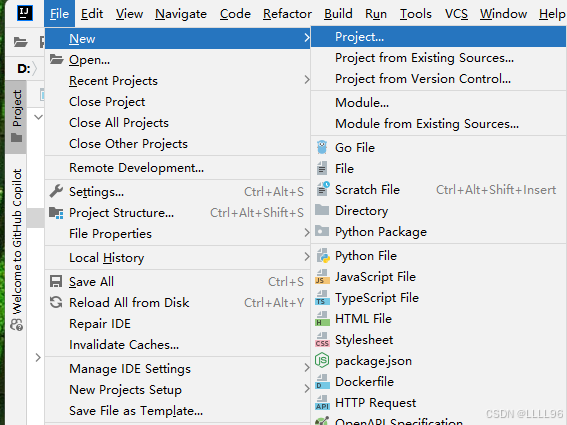Image resolution: width=567 pixels, height=425 pixels.
Task: Click the TypeScript File icon
Action: (x=322, y=298)
